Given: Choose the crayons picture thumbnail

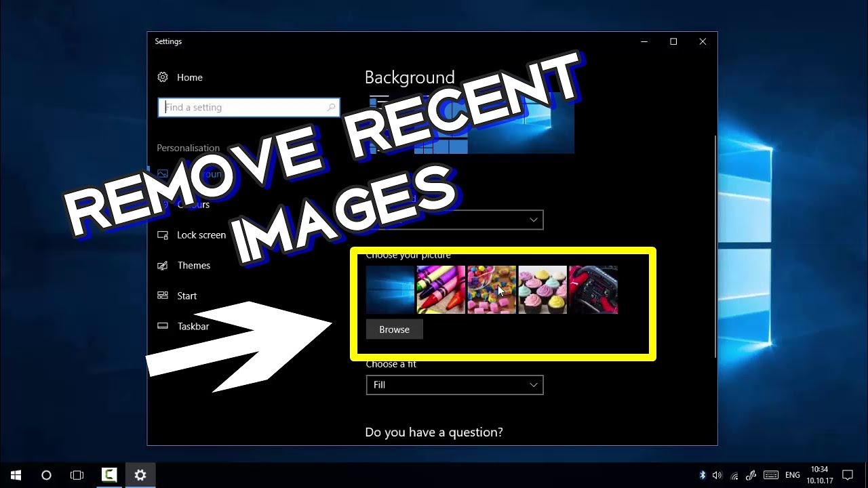Looking at the screenshot, I should point(441,290).
